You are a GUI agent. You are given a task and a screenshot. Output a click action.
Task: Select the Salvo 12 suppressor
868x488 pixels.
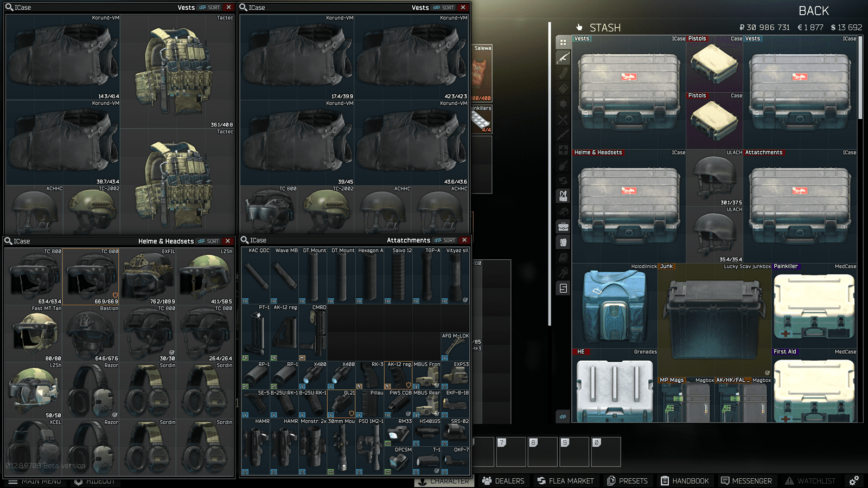[x=399, y=275]
